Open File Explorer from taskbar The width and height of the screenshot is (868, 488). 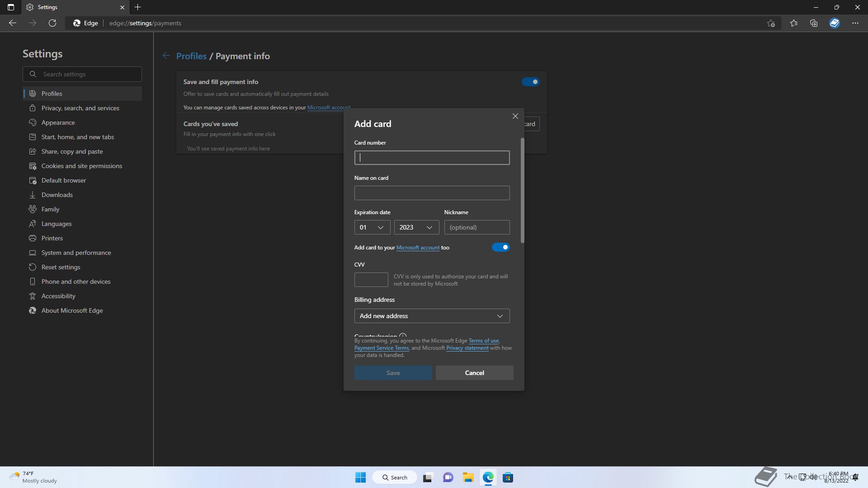point(468,477)
